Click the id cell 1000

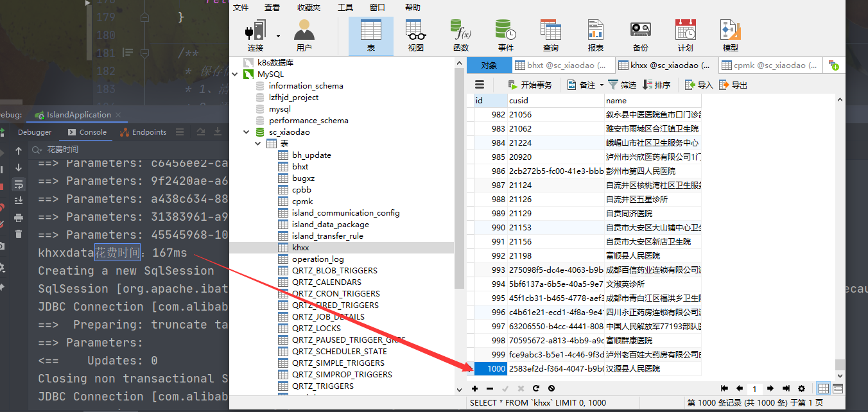click(490, 369)
